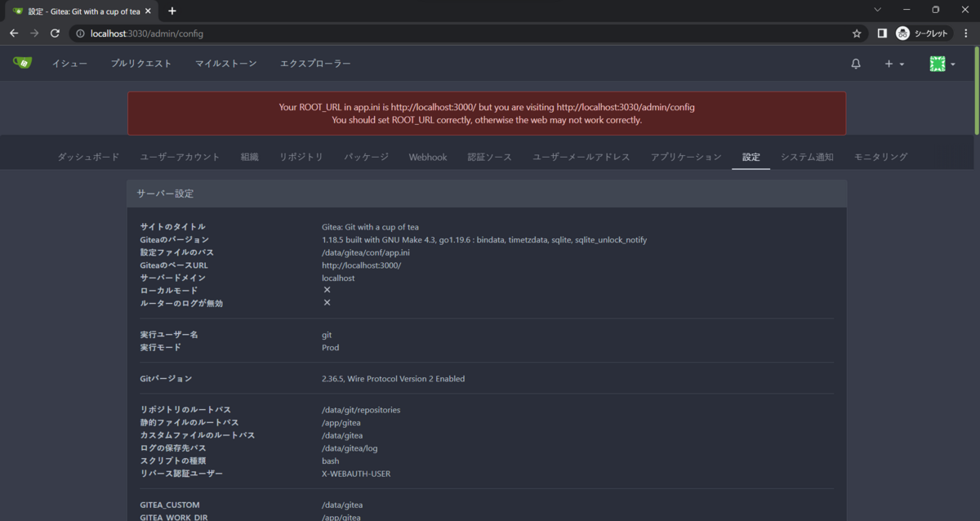The image size is (980, 521).
Task: Open イシュー in the top navigation
Action: (69, 64)
